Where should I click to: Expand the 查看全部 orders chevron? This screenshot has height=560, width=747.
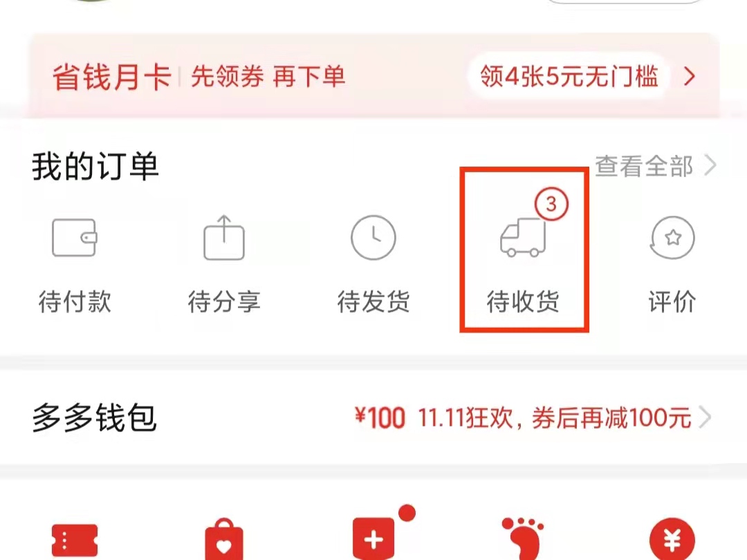(x=710, y=166)
